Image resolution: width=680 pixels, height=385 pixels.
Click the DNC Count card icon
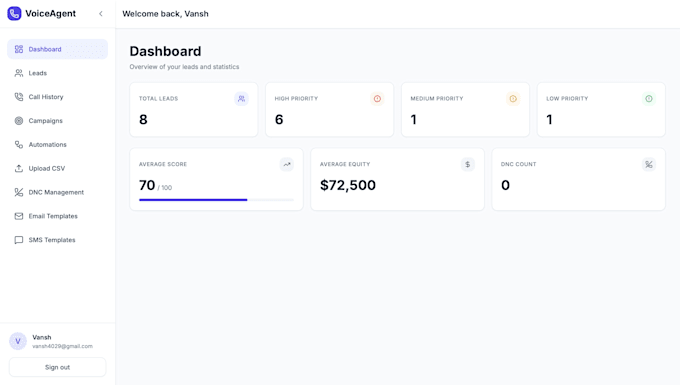pyautogui.click(x=649, y=164)
